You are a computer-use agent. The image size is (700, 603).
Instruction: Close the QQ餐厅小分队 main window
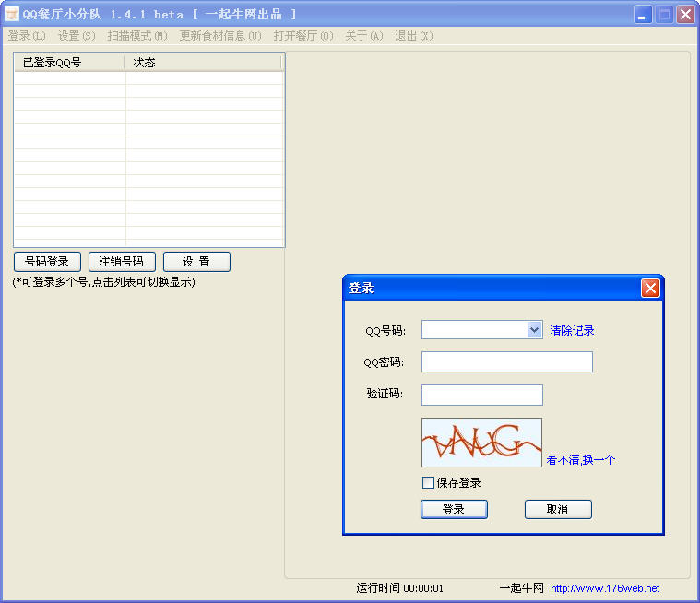pos(686,15)
